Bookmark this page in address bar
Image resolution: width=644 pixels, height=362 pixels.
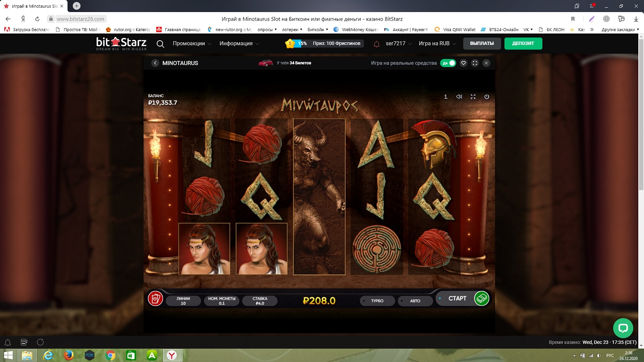pyautogui.click(x=573, y=19)
